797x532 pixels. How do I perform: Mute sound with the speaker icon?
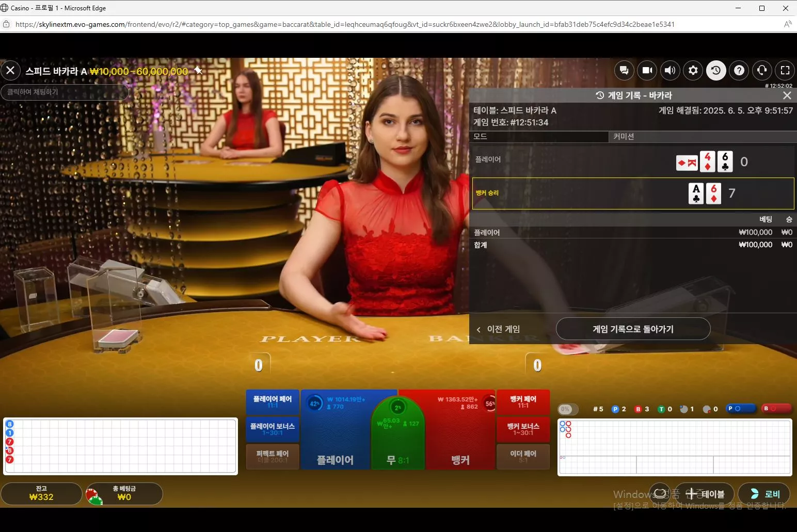(x=670, y=70)
